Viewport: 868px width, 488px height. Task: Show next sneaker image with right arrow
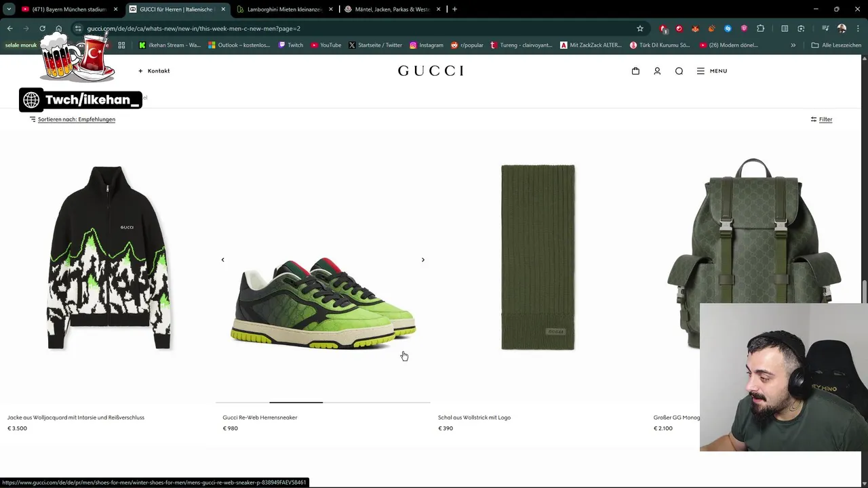click(x=422, y=260)
